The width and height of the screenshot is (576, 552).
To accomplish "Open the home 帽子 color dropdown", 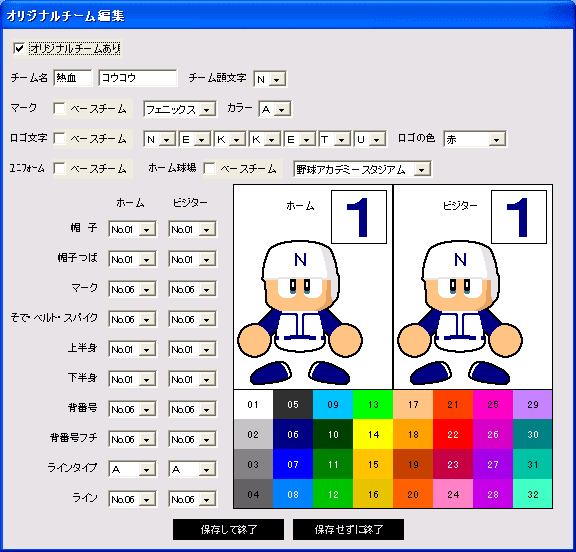I will 133,229.
